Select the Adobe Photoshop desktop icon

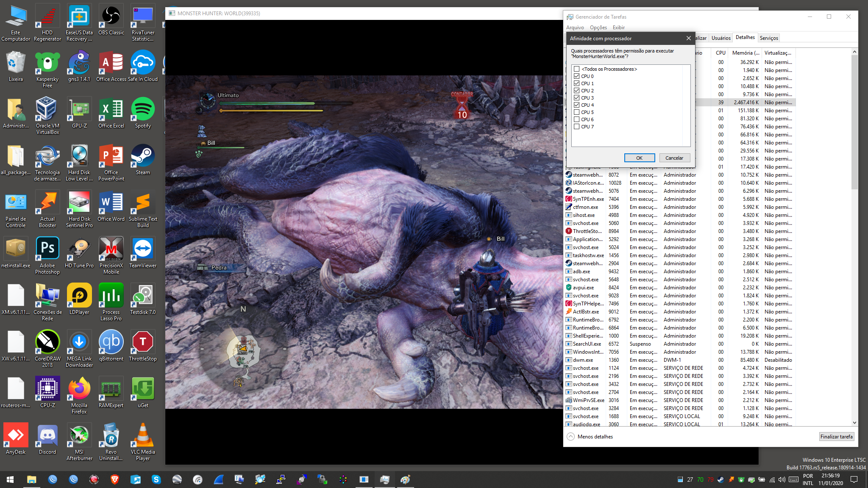pos(47,256)
